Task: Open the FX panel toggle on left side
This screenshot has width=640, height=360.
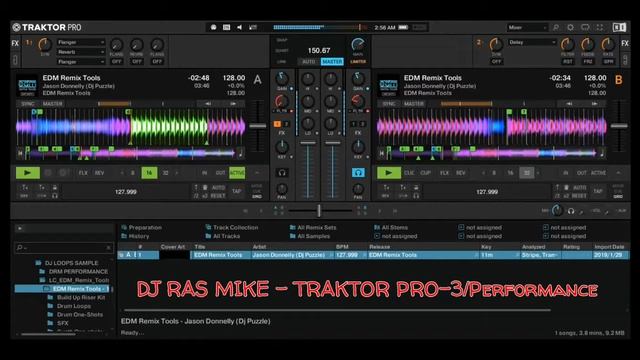Action: (x=15, y=44)
